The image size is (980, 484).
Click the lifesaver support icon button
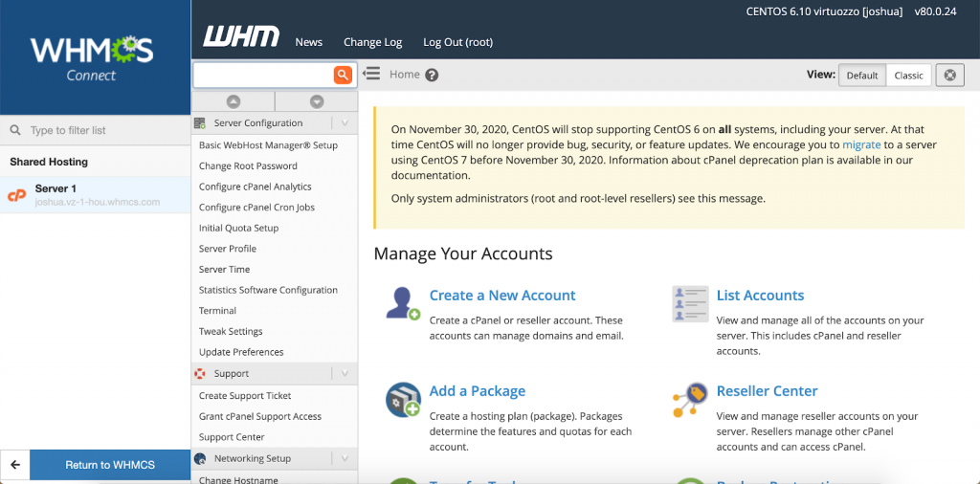coord(950,75)
